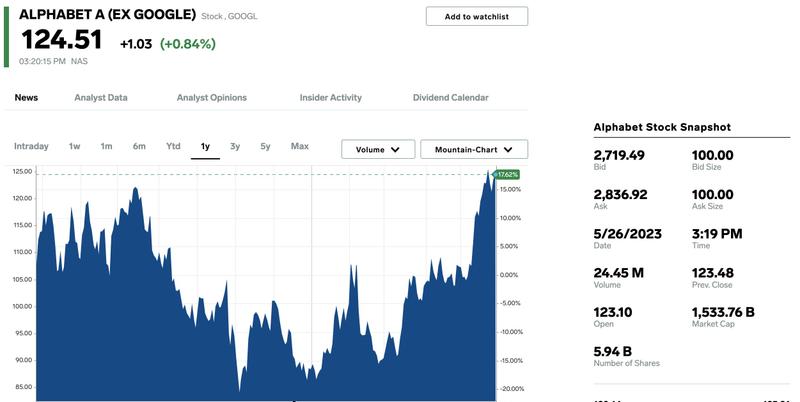Open the News tab
Image resolution: width=800 pixels, height=402 pixels.
tap(26, 97)
